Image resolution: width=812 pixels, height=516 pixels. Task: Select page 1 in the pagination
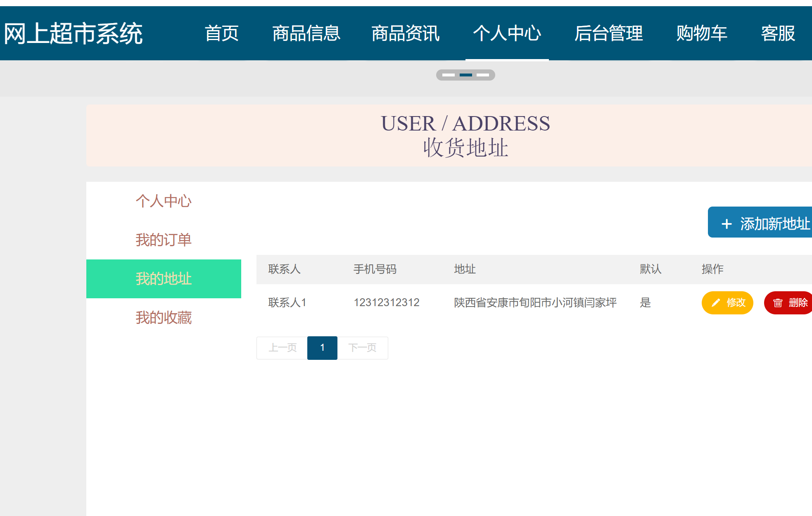[x=322, y=347]
